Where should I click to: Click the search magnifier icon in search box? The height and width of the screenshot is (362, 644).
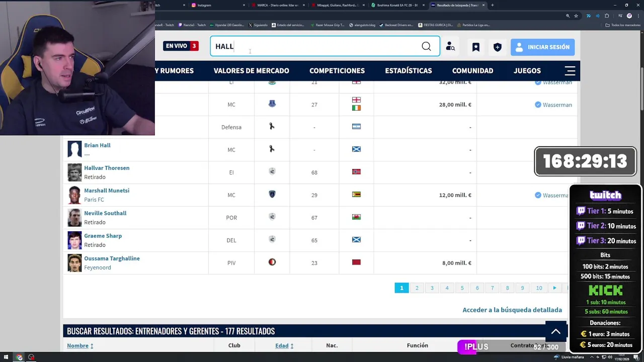(426, 47)
